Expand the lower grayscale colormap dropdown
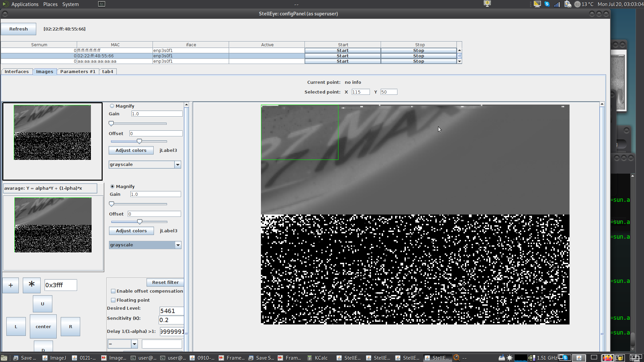The height and width of the screenshot is (362, 644). coord(178,245)
